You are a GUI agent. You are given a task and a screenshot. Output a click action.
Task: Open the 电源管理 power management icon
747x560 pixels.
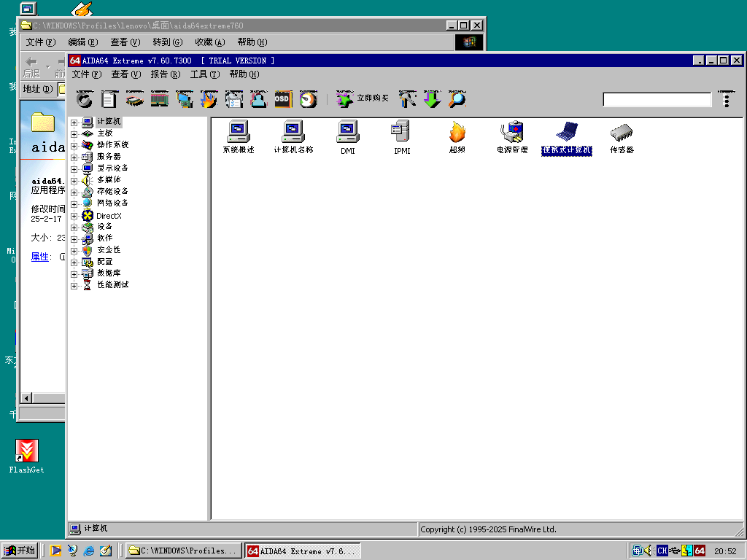(x=512, y=137)
